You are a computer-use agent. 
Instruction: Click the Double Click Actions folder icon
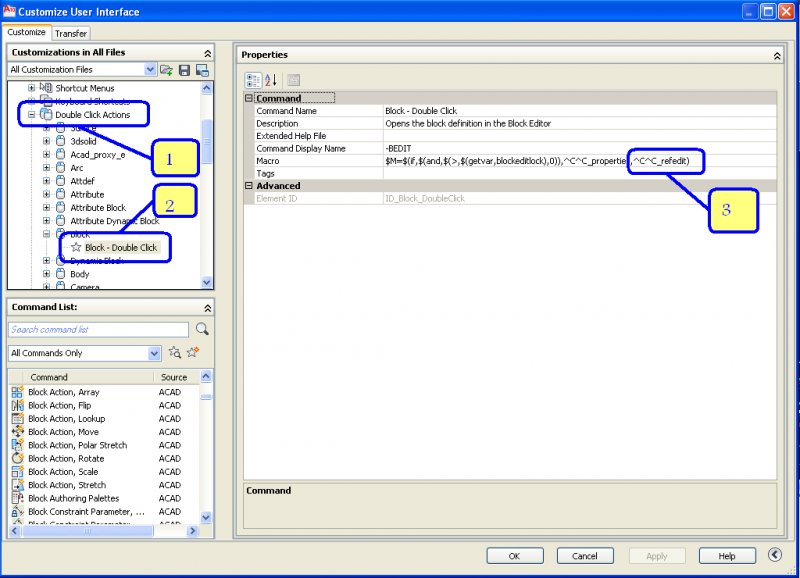coord(46,114)
